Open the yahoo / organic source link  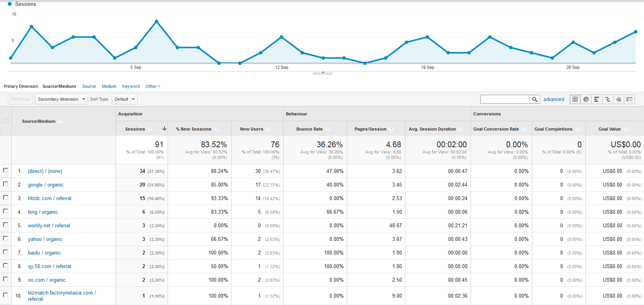click(45, 239)
